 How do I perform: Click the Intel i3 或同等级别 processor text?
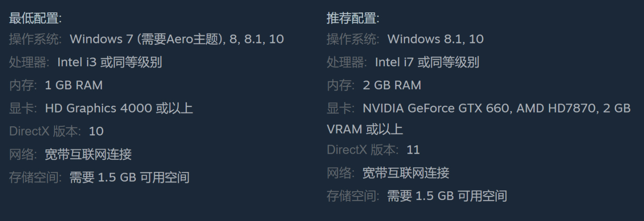[110, 62]
